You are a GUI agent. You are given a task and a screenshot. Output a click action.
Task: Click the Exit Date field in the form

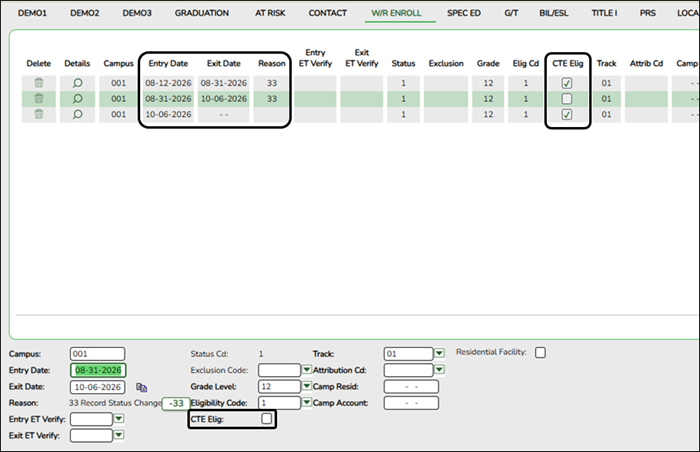tap(97, 387)
